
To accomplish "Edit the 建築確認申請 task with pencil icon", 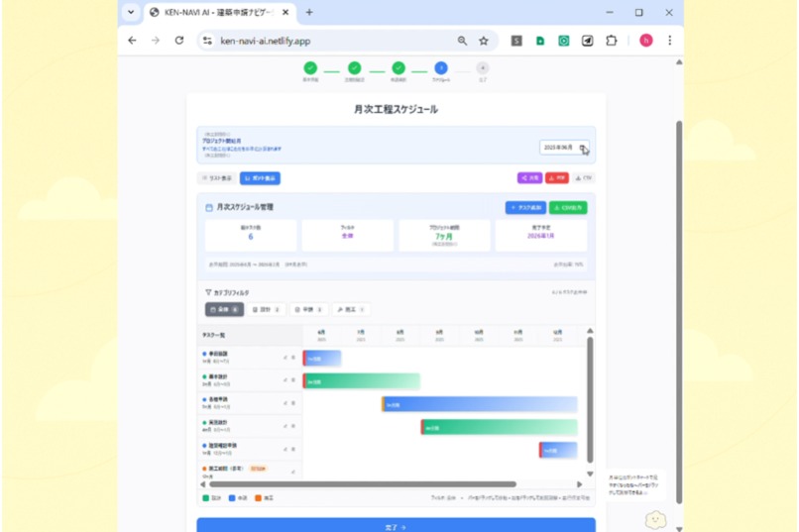I will tap(285, 449).
